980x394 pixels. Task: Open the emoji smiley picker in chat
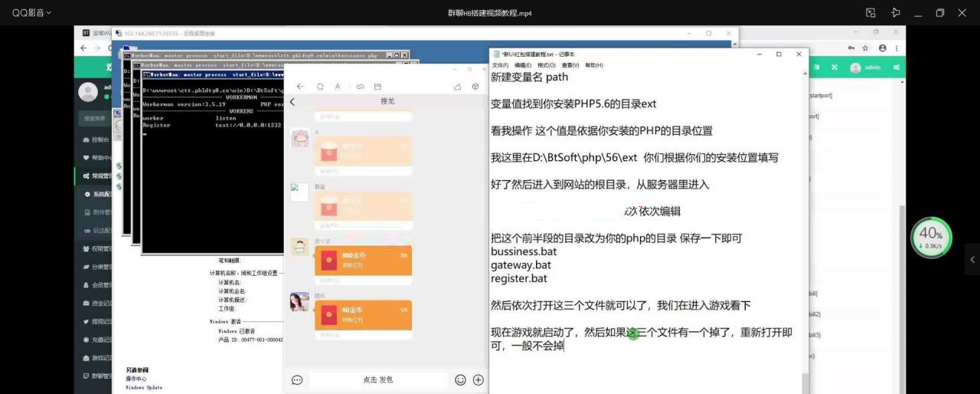tap(460, 379)
